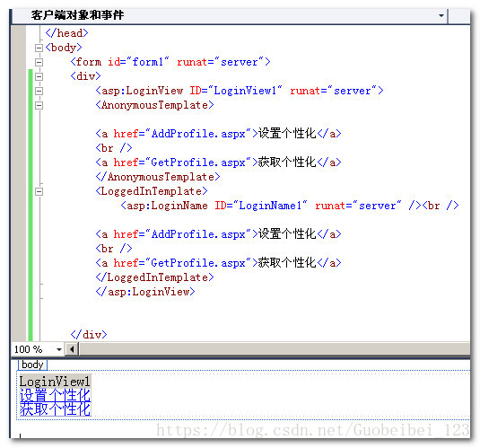Click the </head> closing tag line
This screenshot has height=448, width=480.
click(66, 33)
